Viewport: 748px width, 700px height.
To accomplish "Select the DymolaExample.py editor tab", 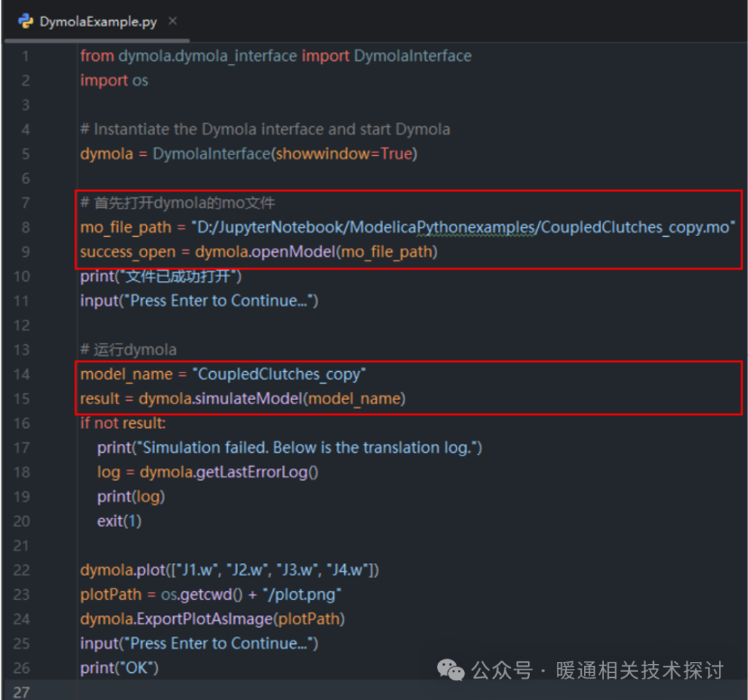I will (x=97, y=22).
